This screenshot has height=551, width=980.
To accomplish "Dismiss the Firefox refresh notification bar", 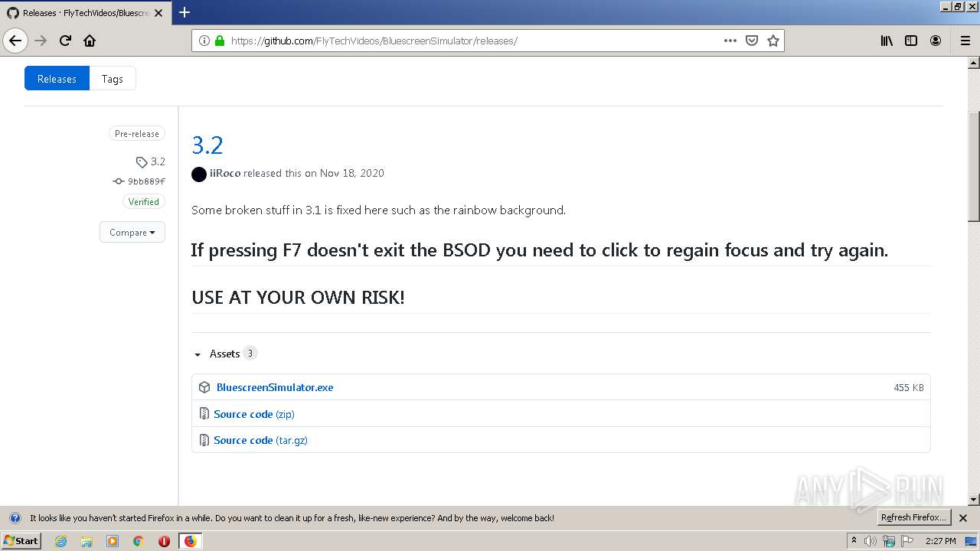I will [963, 518].
